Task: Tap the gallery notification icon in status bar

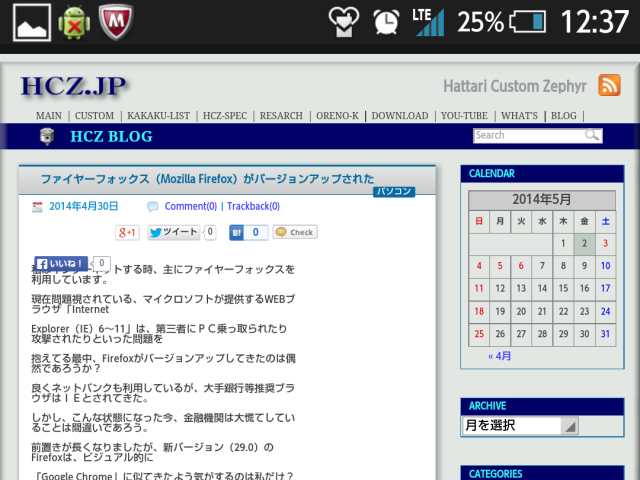Action: 32,22
